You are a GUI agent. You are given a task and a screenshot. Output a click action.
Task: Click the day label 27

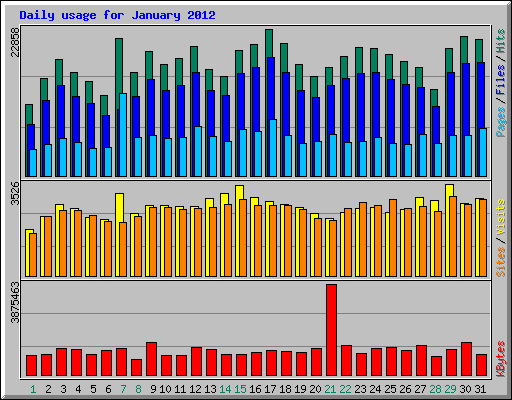click(x=420, y=389)
